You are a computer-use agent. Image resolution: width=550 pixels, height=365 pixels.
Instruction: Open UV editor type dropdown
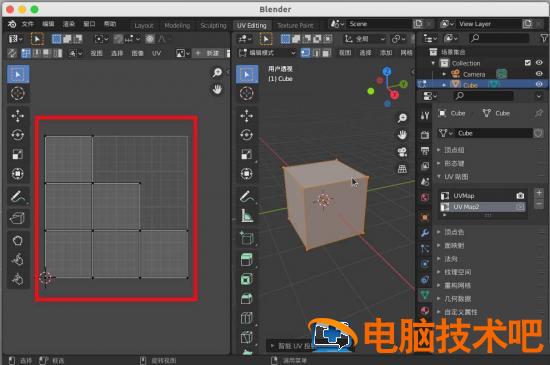[x=16, y=39]
